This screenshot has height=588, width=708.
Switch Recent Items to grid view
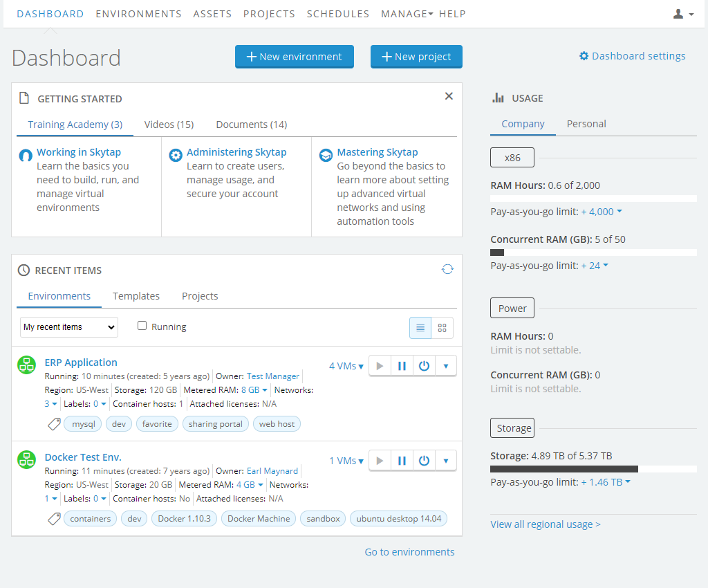tap(442, 328)
